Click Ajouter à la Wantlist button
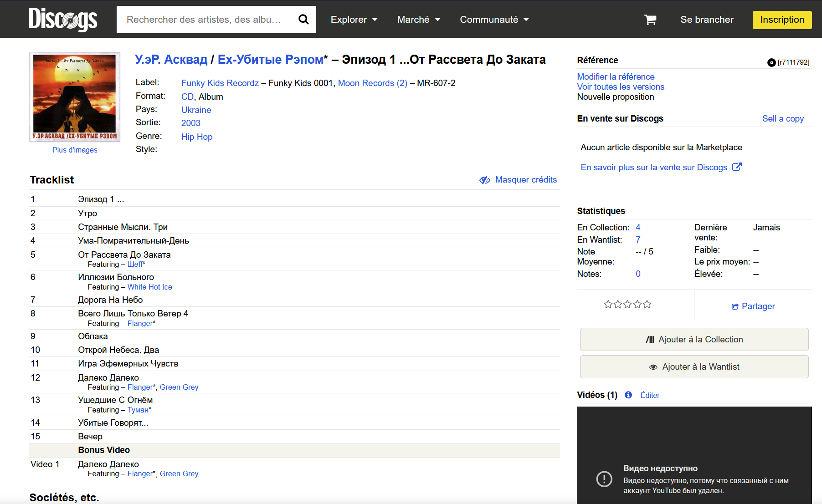 (694, 367)
